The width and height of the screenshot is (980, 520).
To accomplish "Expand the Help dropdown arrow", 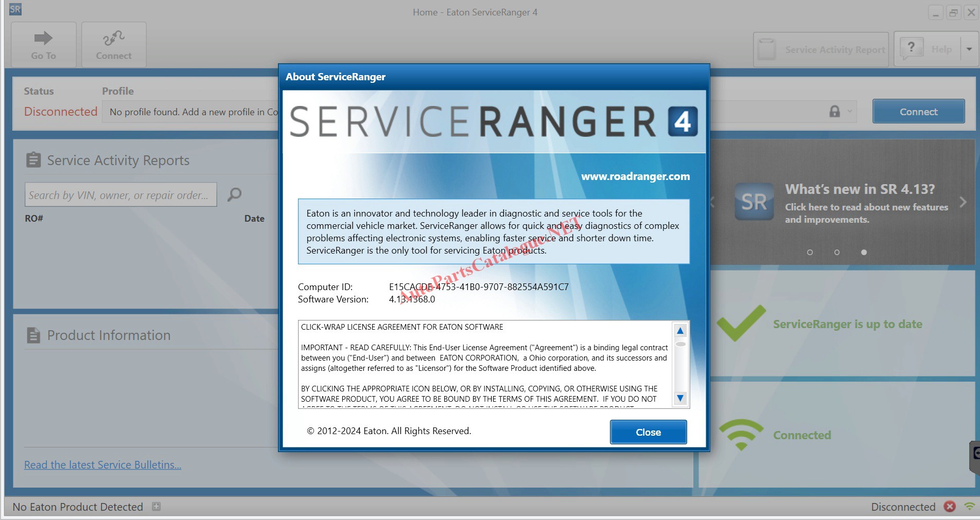I will coord(969,49).
